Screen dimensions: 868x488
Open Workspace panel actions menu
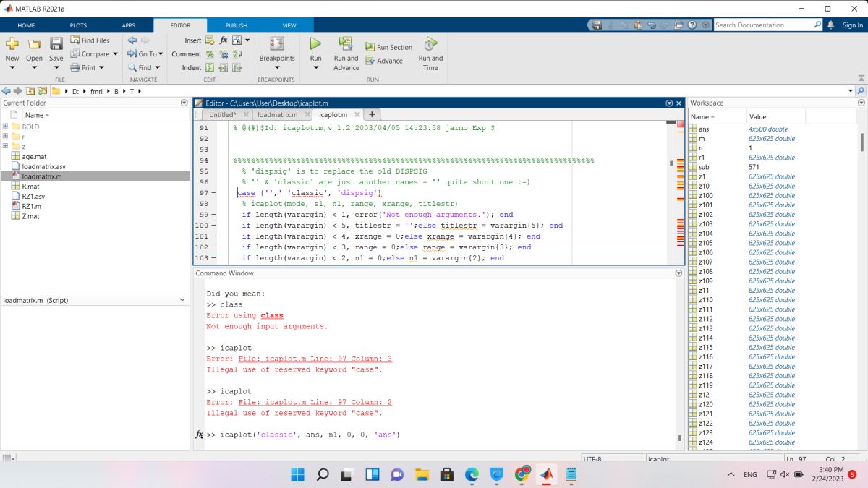pyautogui.click(x=860, y=103)
